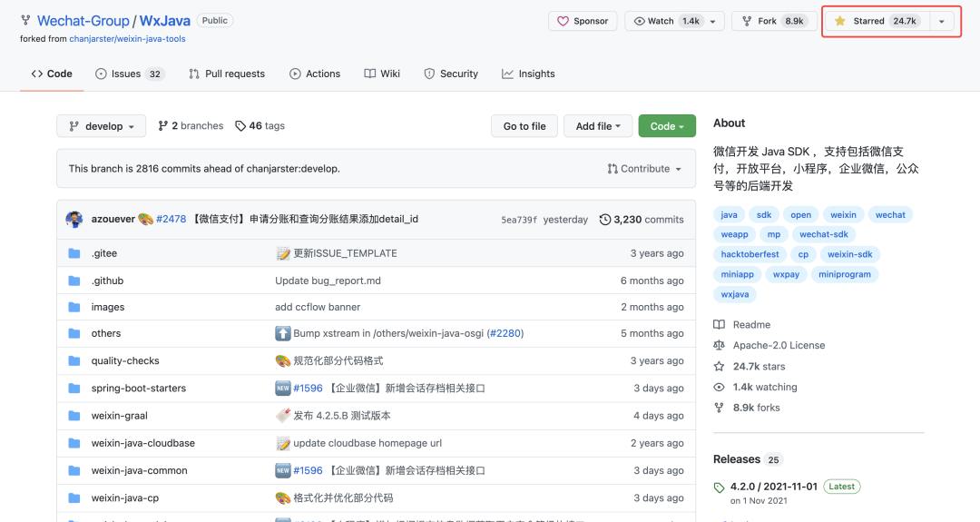Open the weixin-java-cp folder
The height and width of the screenshot is (522, 980).
[125, 498]
